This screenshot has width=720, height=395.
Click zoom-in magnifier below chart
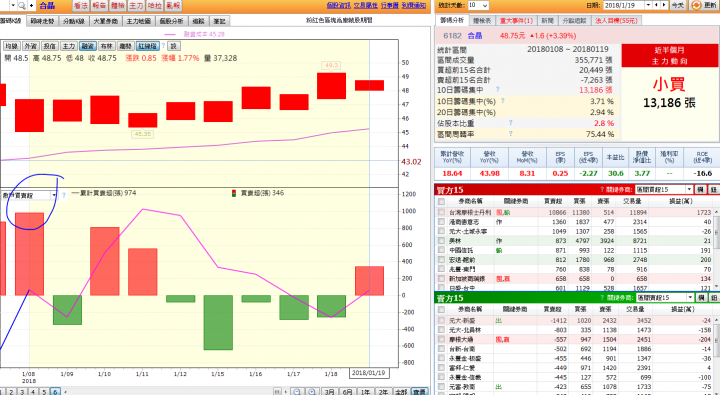click(312, 391)
